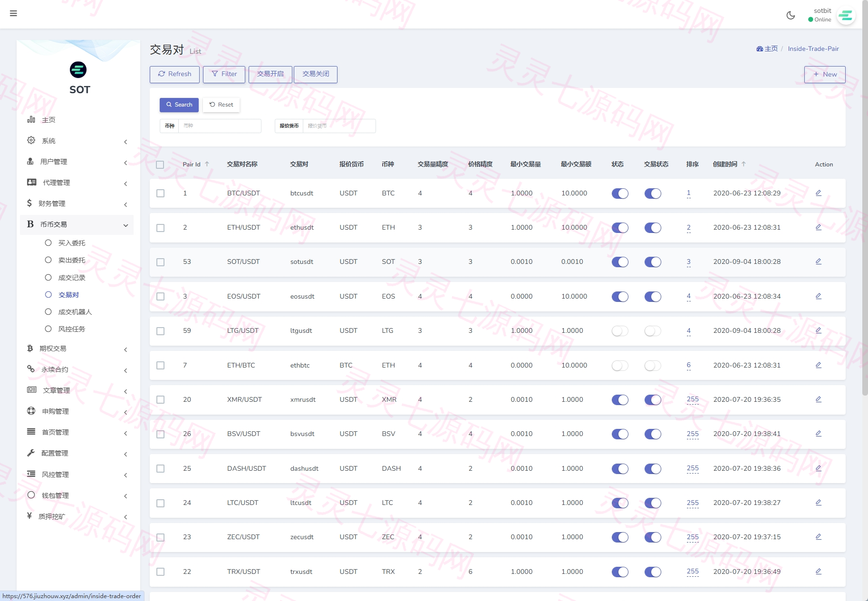
Task: Enable 状态 switch for LTG/USDT
Action: [x=620, y=331]
